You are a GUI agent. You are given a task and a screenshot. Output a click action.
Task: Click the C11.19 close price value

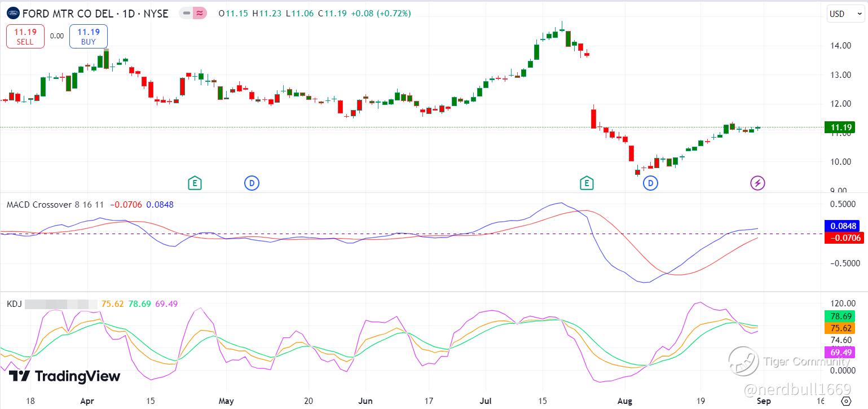tap(333, 13)
